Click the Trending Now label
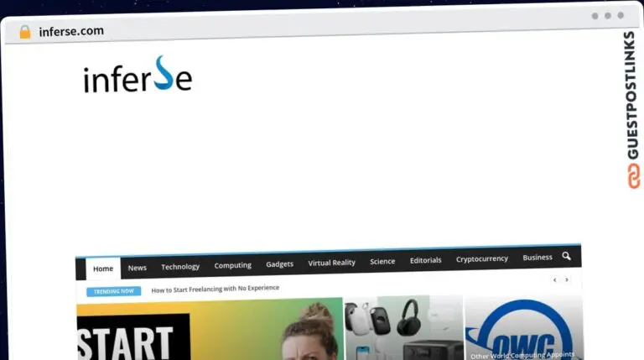Viewport: 644px width, 360px height. tap(114, 291)
